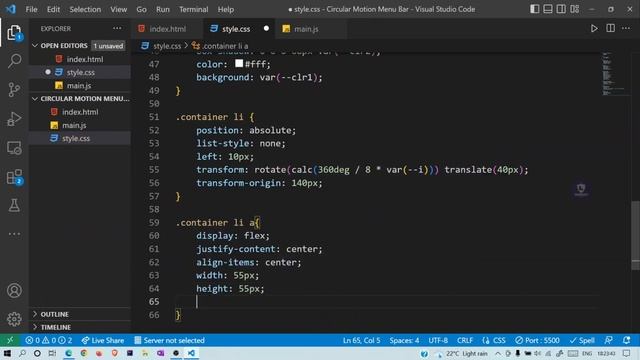Start Live Share session
The image size is (640, 360).
(102, 340)
